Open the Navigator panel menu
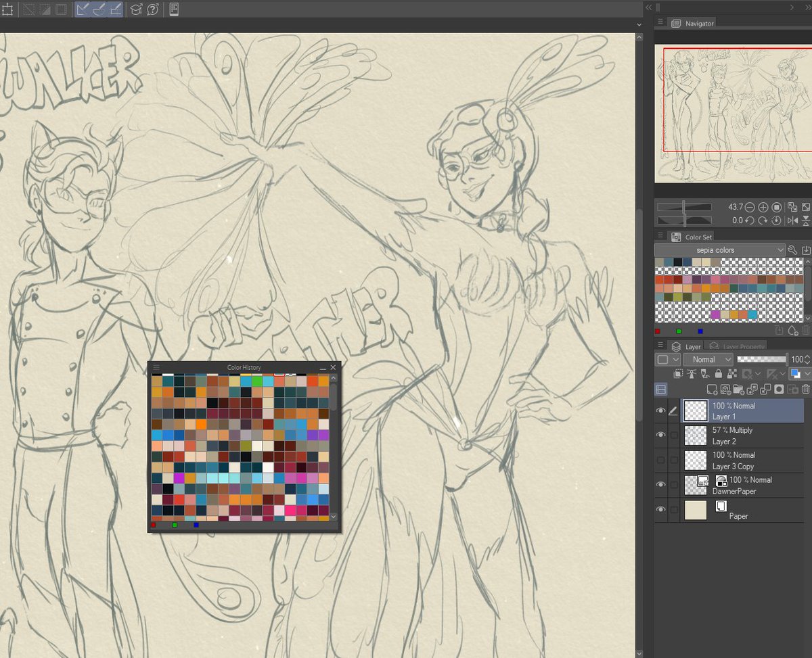812x658 pixels. click(659, 23)
